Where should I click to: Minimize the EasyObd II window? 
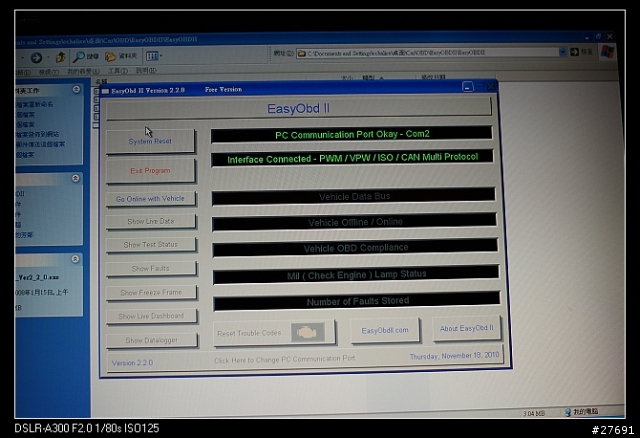click(x=467, y=87)
